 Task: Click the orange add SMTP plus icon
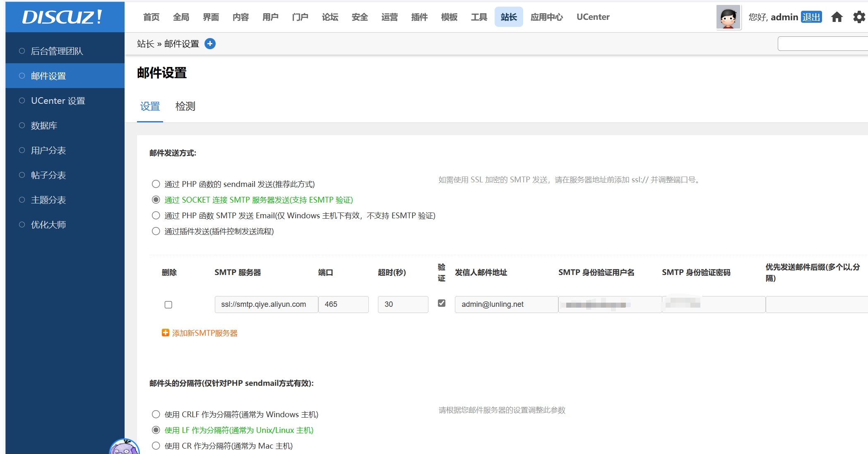tap(166, 333)
